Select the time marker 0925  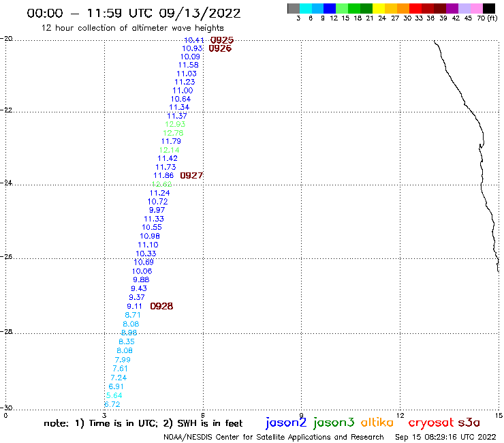tap(222, 40)
